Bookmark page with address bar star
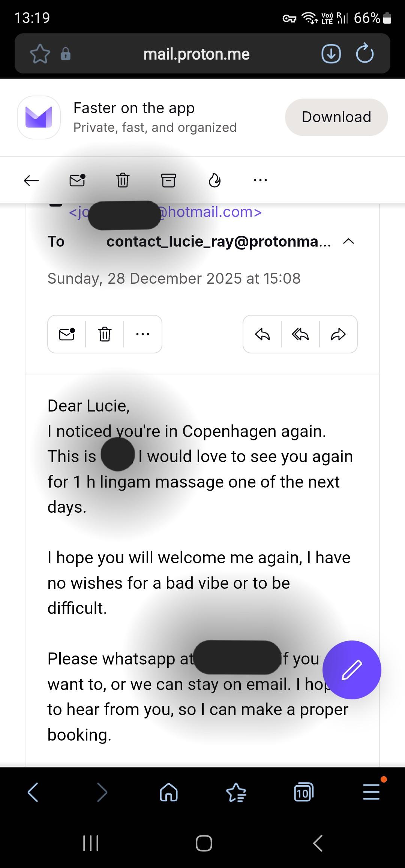This screenshot has height=868, width=405. [x=40, y=54]
